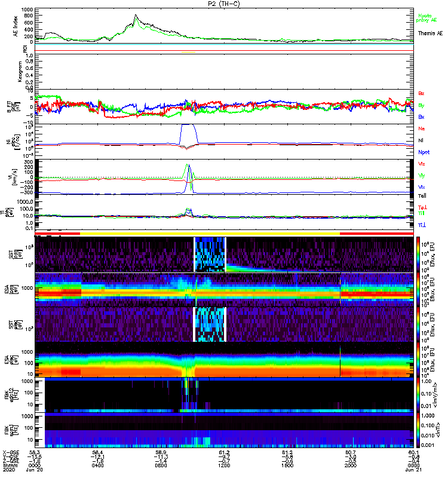Screen dimensions: 448x478
Task: Select the X-GSE value 60.7
Action: pos(350,452)
